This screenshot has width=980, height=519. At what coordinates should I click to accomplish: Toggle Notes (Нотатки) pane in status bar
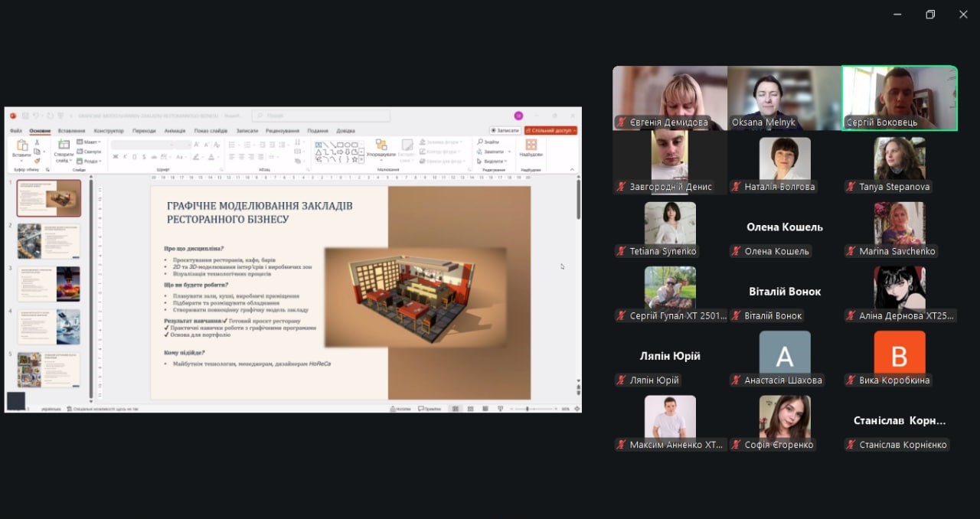400,409
